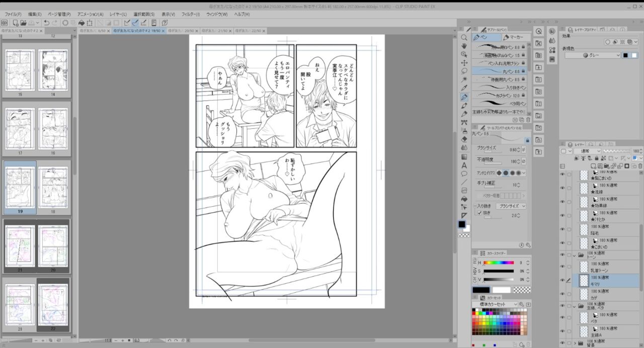The image size is (644, 348).
Task: Toggle the lock checkbox beside ベタ layer
Action: 569,318
